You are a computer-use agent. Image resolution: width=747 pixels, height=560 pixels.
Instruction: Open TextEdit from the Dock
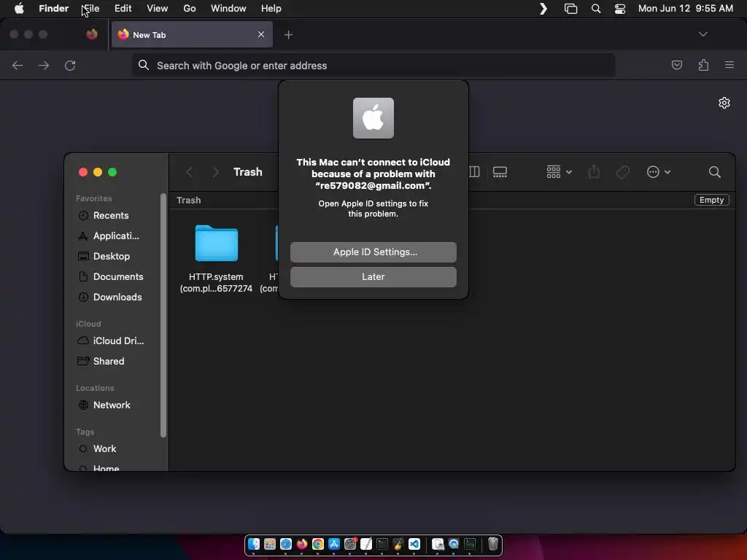pos(366,544)
